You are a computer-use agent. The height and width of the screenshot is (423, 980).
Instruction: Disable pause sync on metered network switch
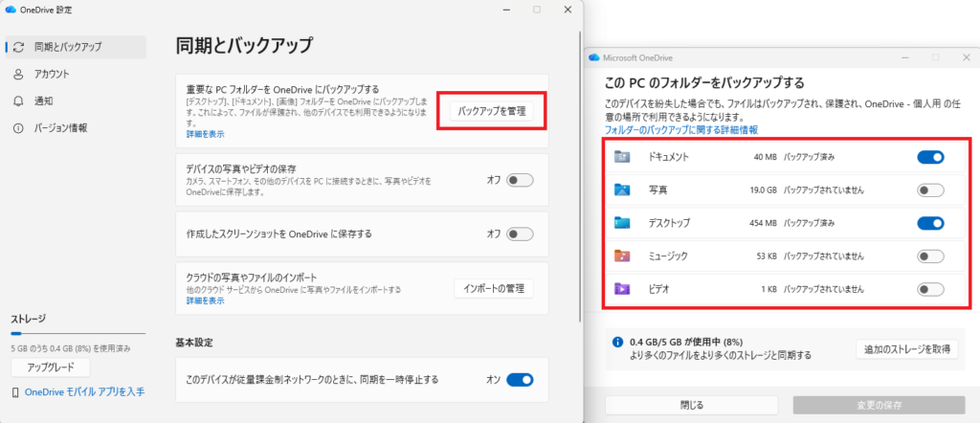click(520, 379)
